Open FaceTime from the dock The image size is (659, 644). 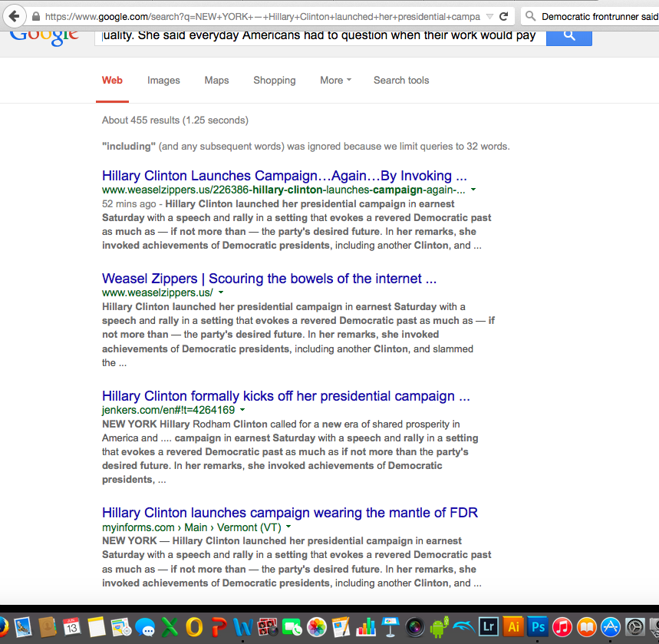point(292,628)
